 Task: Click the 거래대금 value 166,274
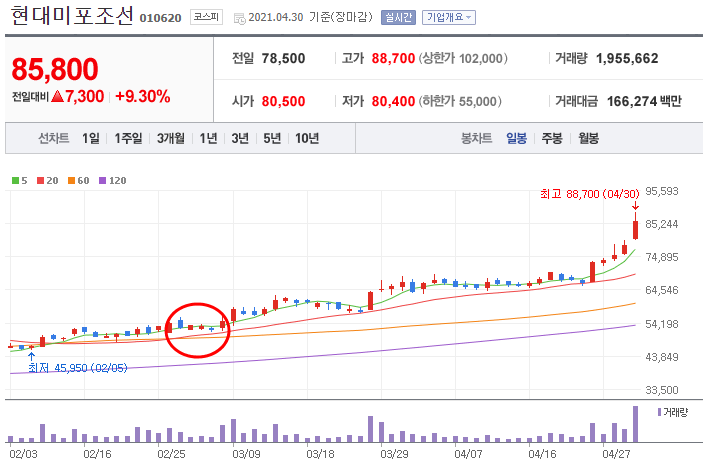632,101
